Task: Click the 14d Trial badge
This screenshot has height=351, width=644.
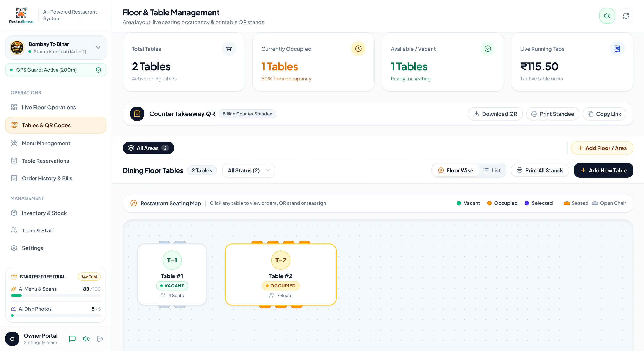Action: pos(89,277)
